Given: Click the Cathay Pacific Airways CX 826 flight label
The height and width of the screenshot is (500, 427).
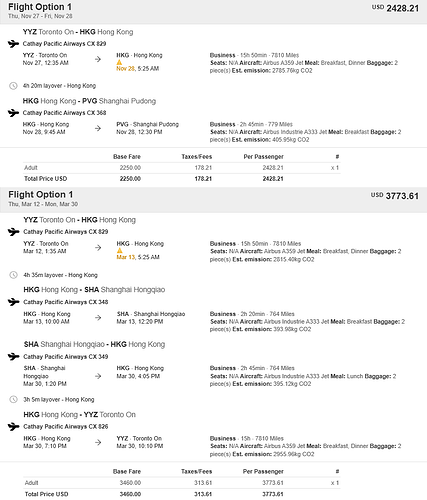Looking at the screenshot, I should (66, 427).
